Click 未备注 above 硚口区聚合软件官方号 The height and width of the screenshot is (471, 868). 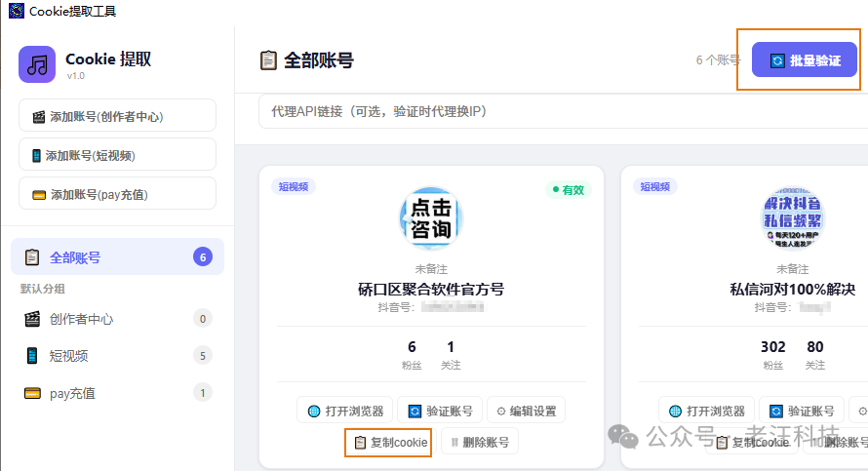(x=431, y=269)
